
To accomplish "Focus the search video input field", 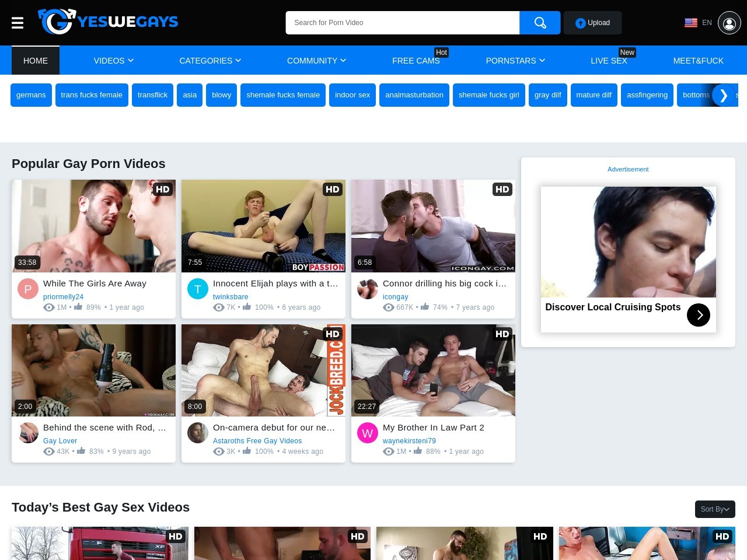I will tap(402, 23).
